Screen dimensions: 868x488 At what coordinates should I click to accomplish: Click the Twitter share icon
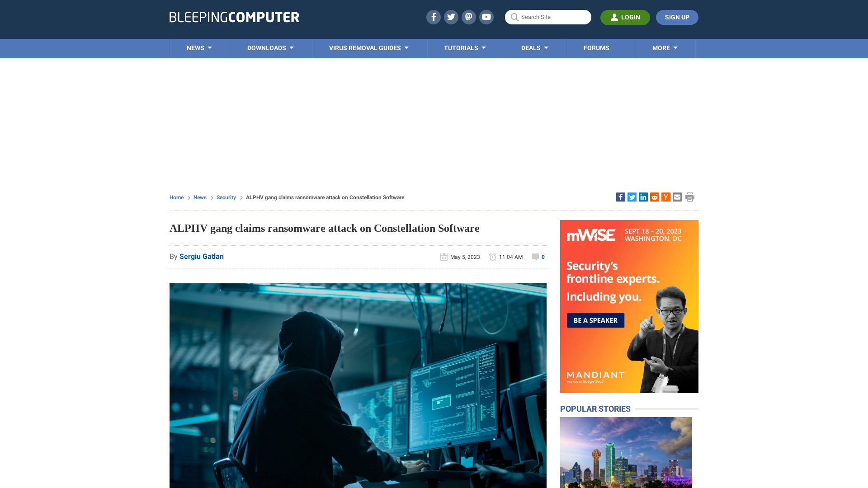pyautogui.click(x=632, y=197)
